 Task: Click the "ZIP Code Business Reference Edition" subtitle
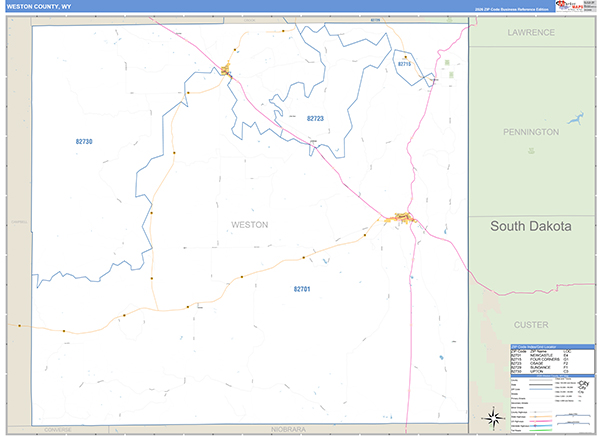pos(512,9)
